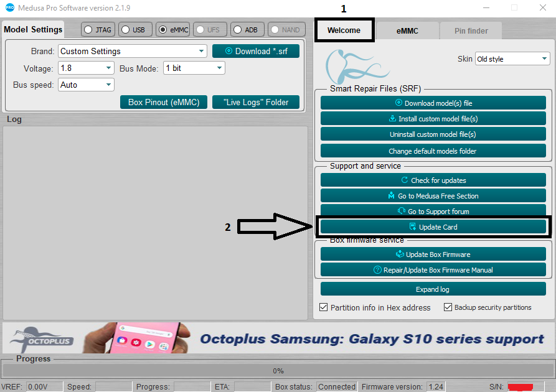Click the Octoplus Samsung Galaxy S10 banner
Screen dimensions: 556x392
tap(278, 338)
